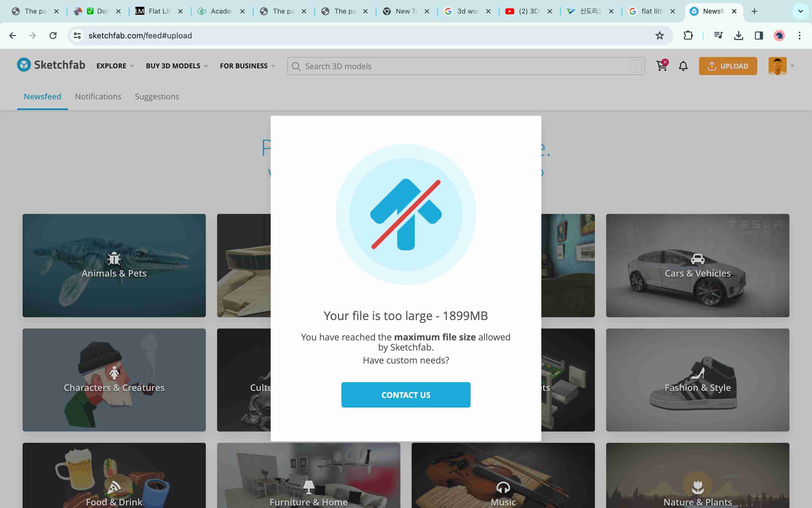Click the search magnifier icon
Image resolution: width=812 pixels, height=508 pixels.
[296, 67]
